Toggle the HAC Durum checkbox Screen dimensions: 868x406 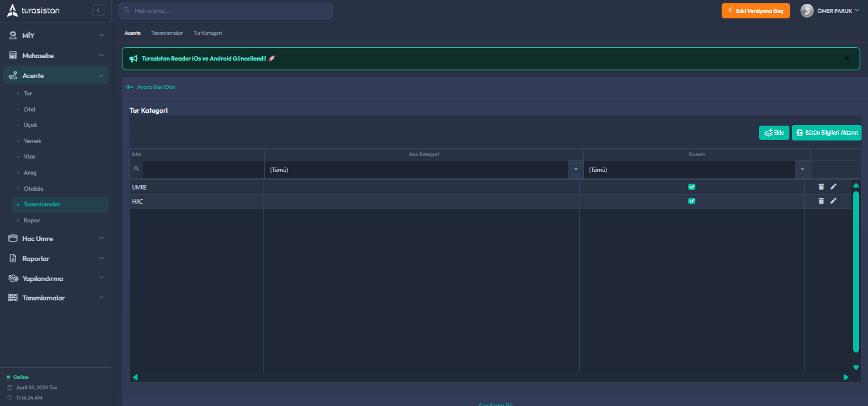pyautogui.click(x=692, y=201)
